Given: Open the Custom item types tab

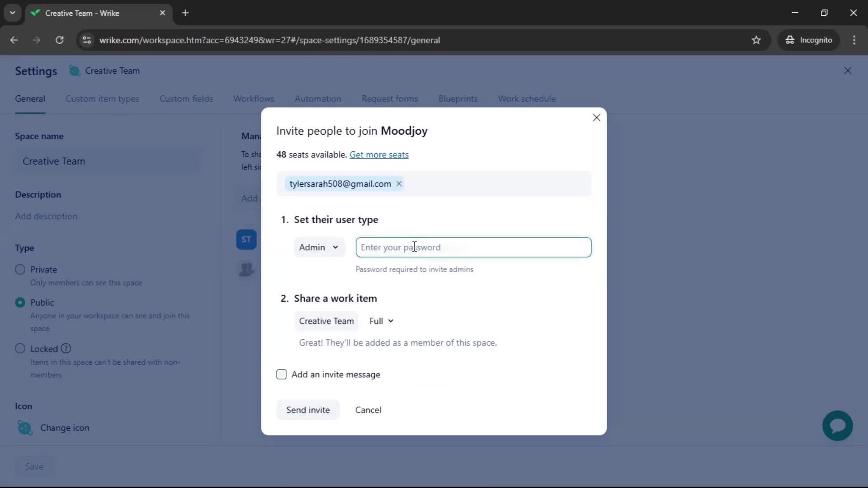Looking at the screenshot, I should 102,99.
